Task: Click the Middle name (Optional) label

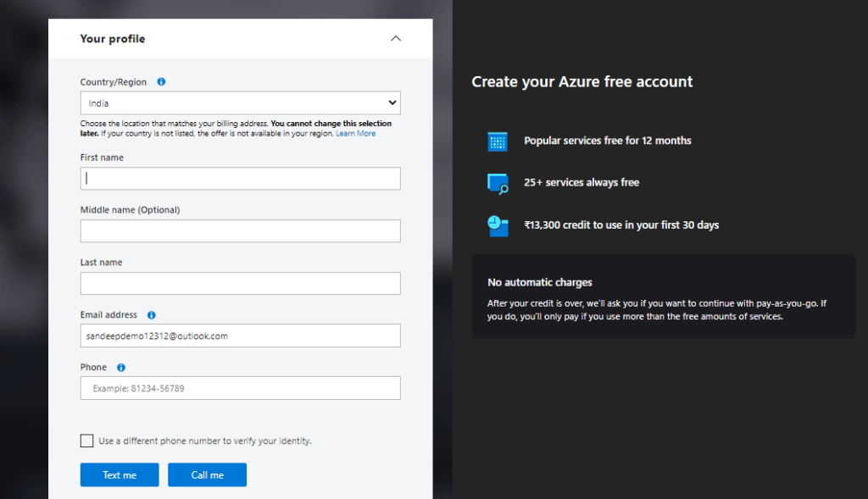Action: pyautogui.click(x=130, y=210)
